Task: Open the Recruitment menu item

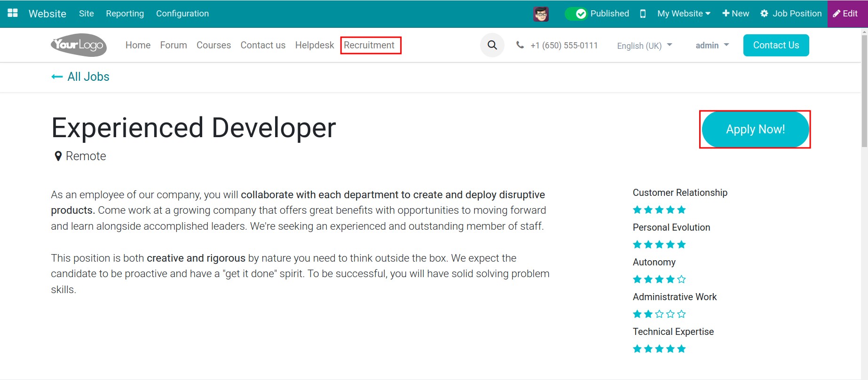Action: point(369,45)
